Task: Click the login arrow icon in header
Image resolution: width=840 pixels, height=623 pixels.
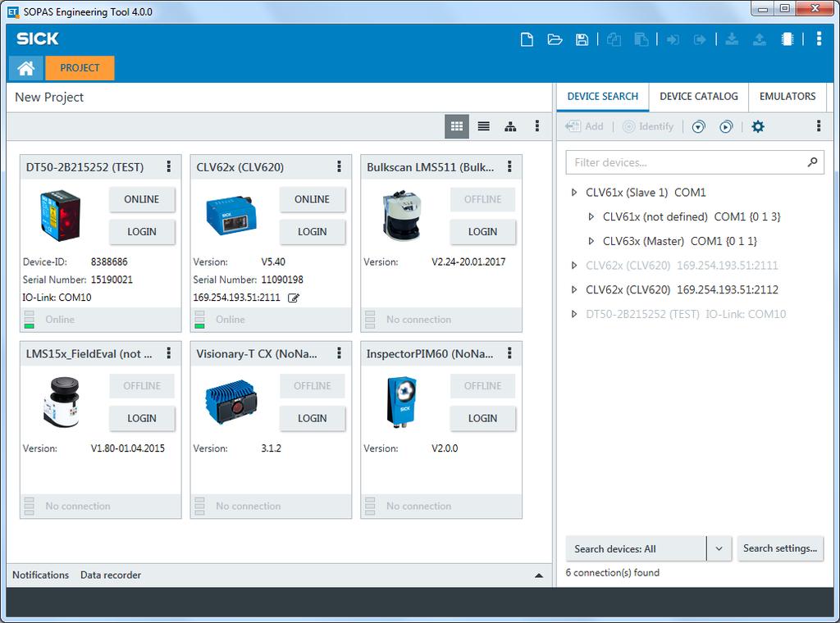Action: 673,39
